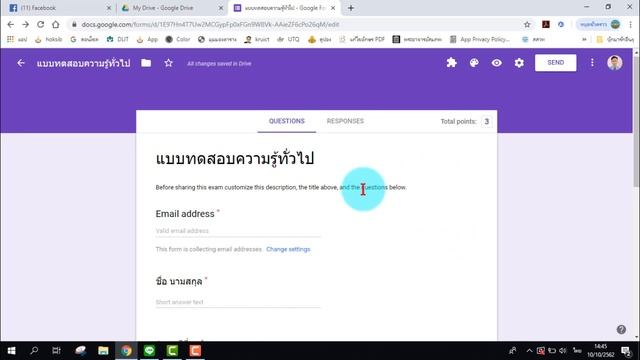Open the Windows Start menu

(11, 351)
